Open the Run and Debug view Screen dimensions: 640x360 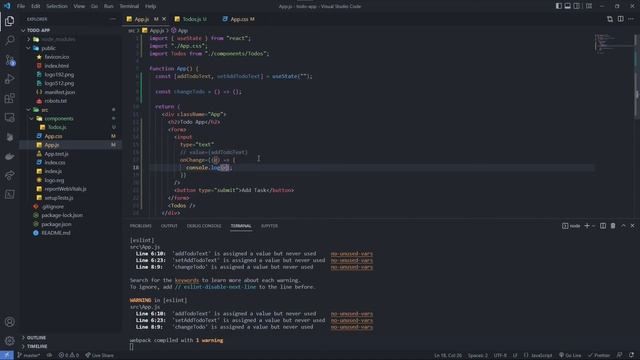click(9, 79)
